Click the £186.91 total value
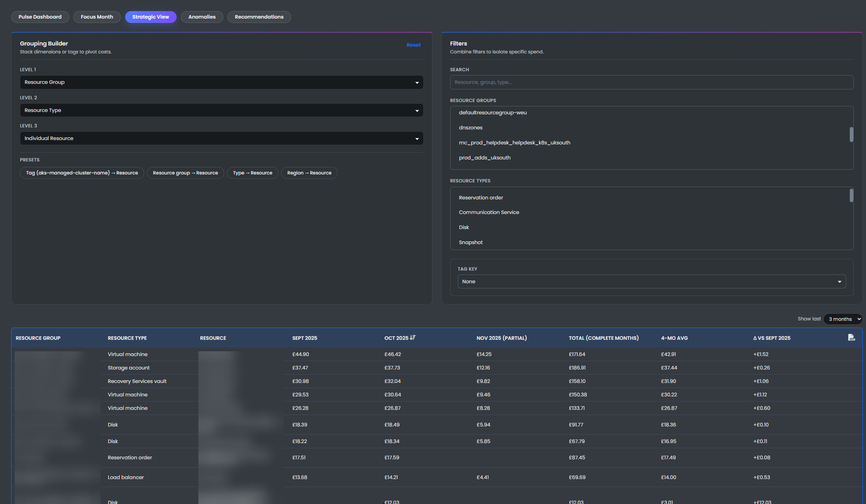The width and height of the screenshot is (866, 504). [x=577, y=368]
